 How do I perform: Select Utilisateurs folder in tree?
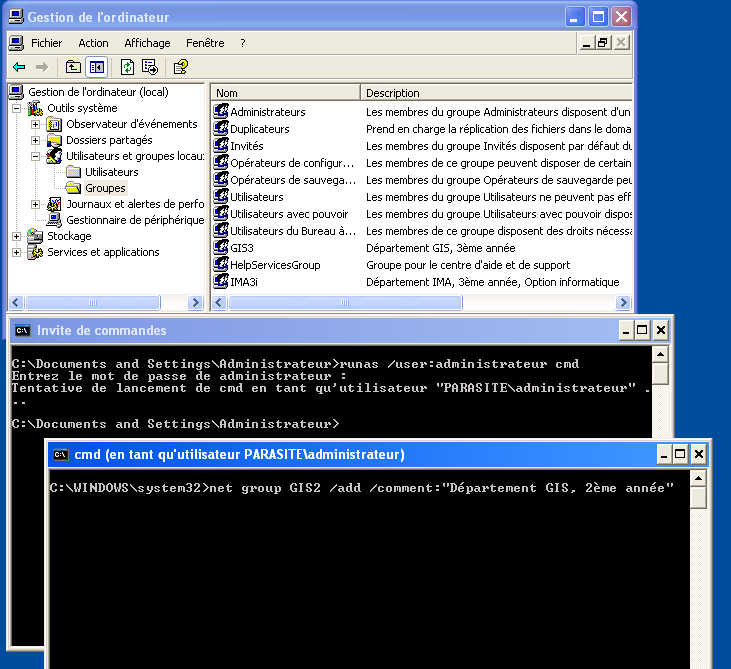[x=111, y=172]
